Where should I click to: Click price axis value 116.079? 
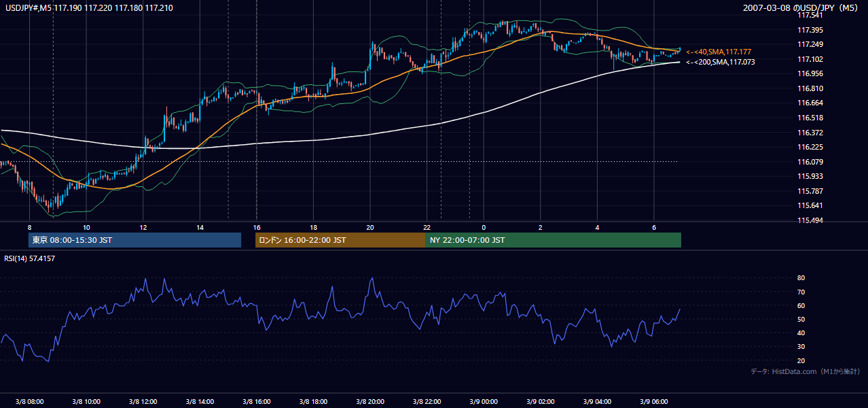coord(810,162)
